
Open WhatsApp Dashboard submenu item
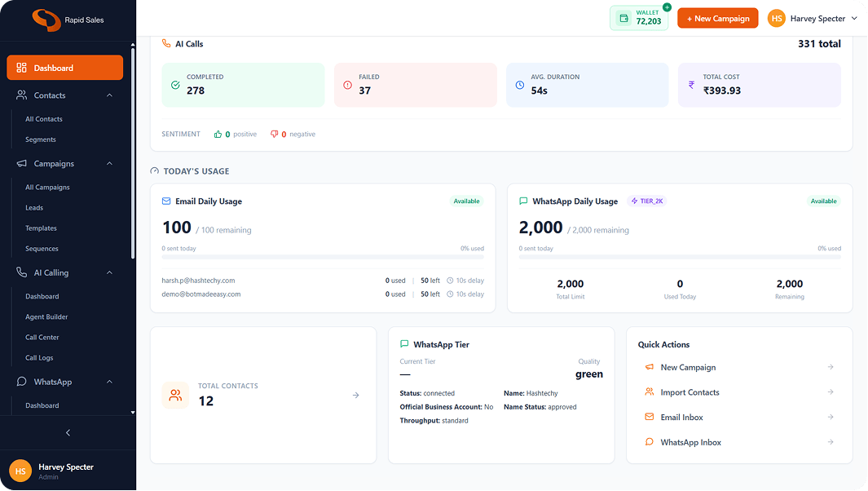click(42, 405)
